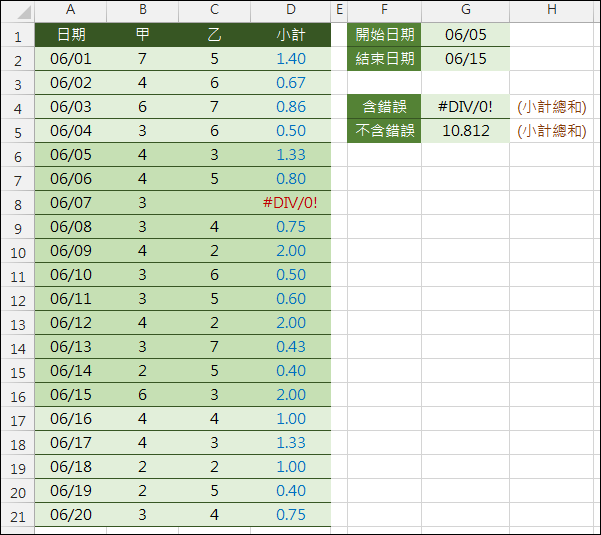Select date cell 06/18
Image resolution: width=601 pixels, height=535 pixels.
[71, 467]
